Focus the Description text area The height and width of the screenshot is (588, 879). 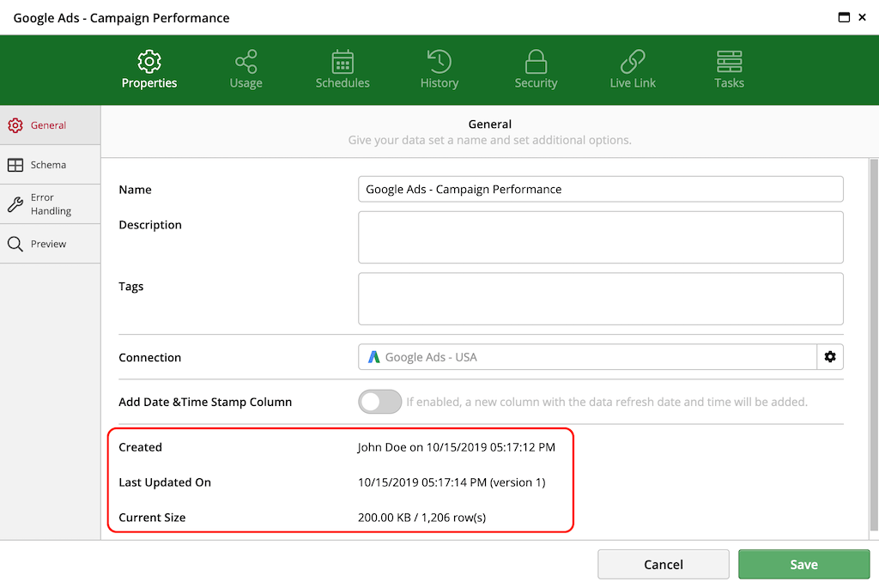[600, 237]
